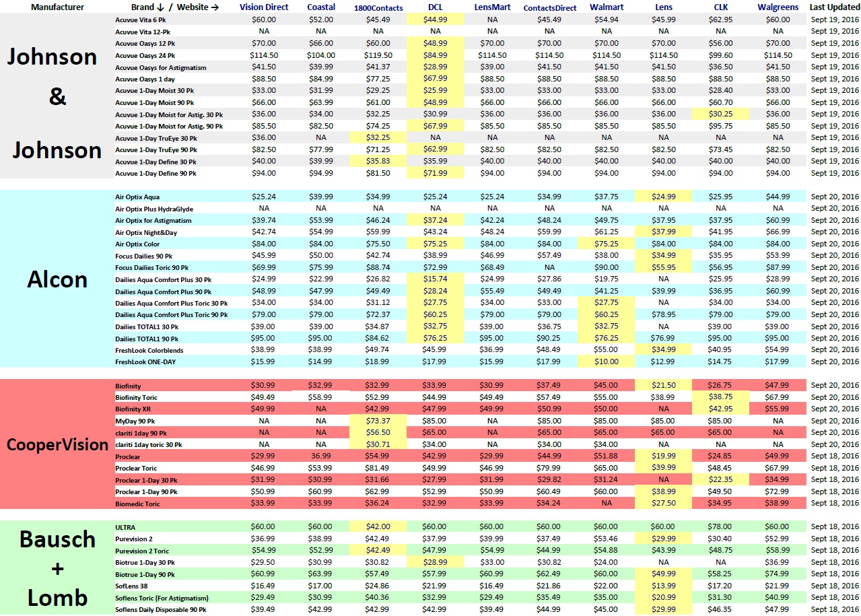Click the LensMart column header
The width and height of the screenshot is (861, 616).
click(x=491, y=7)
